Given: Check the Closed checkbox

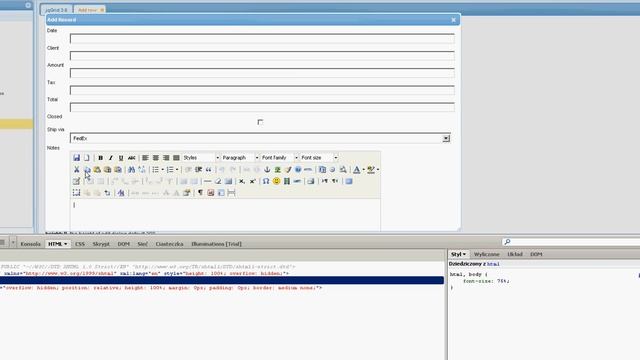Looking at the screenshot, I should pyautogui.click(x=260, y=122).
